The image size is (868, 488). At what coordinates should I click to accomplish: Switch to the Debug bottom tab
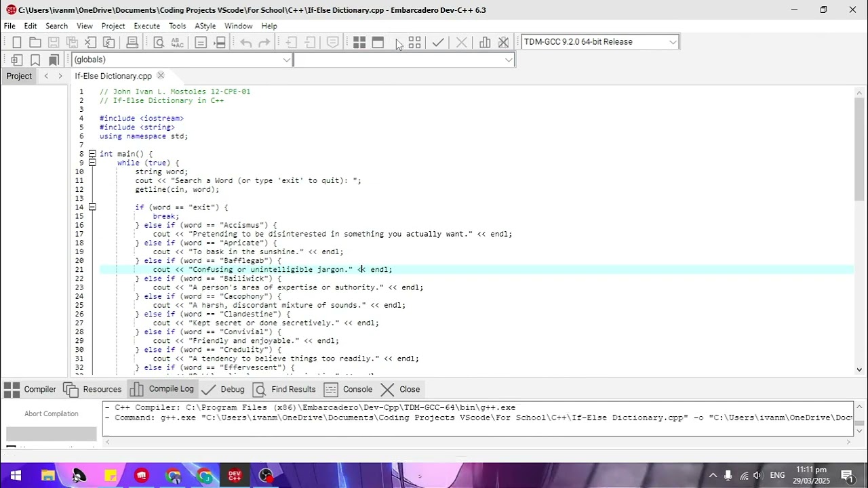223,389
